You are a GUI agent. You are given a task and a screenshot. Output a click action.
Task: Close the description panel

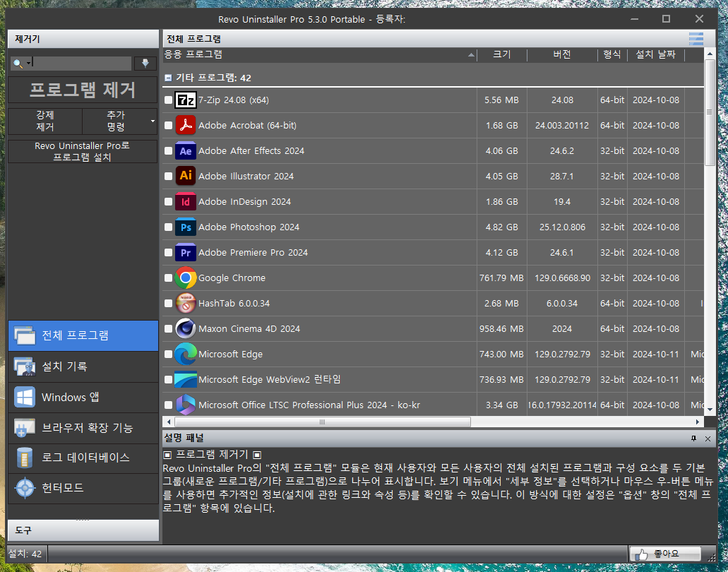[708, 439]
